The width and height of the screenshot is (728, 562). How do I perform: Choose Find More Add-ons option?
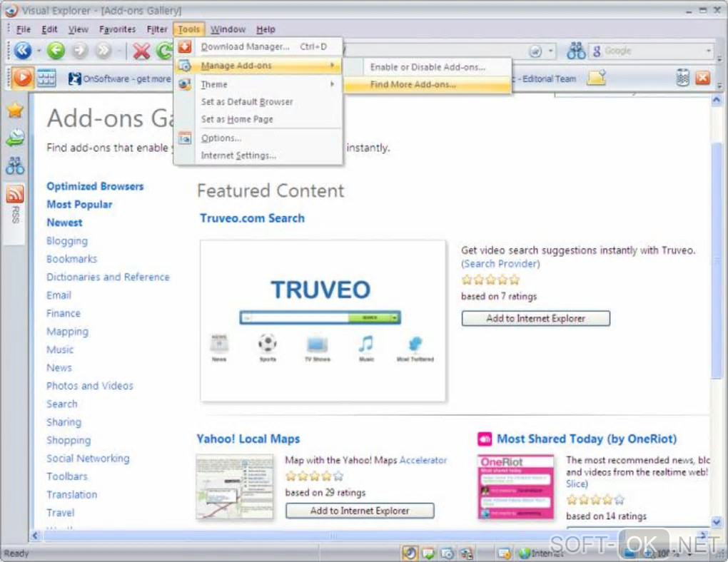(x=427, y=84)
